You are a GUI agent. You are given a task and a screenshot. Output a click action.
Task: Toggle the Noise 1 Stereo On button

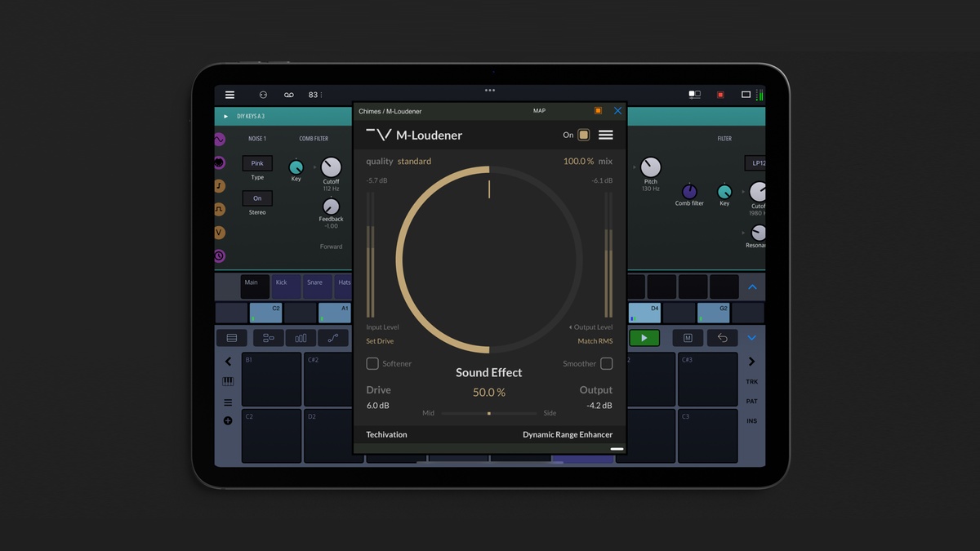[x=257, y=198]
